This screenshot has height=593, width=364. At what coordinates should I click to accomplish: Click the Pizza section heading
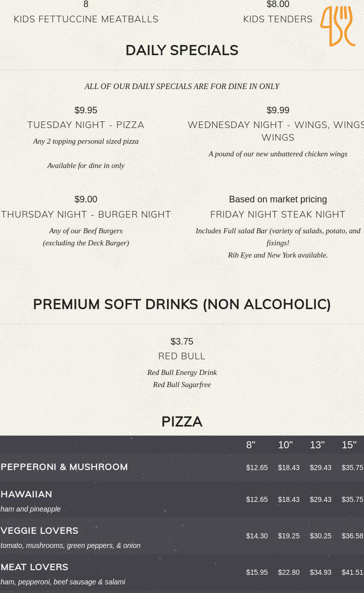pyautogui.click(x=182, y=422)
